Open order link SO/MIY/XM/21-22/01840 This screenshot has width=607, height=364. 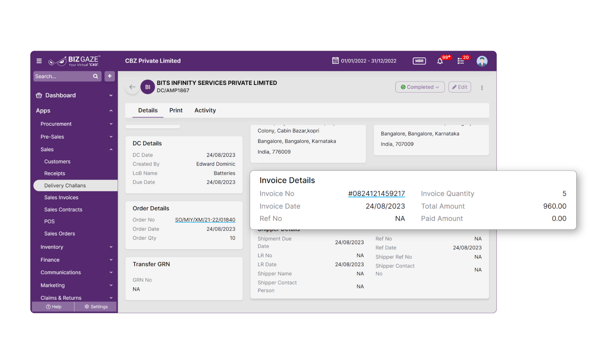tap(205, 220)
